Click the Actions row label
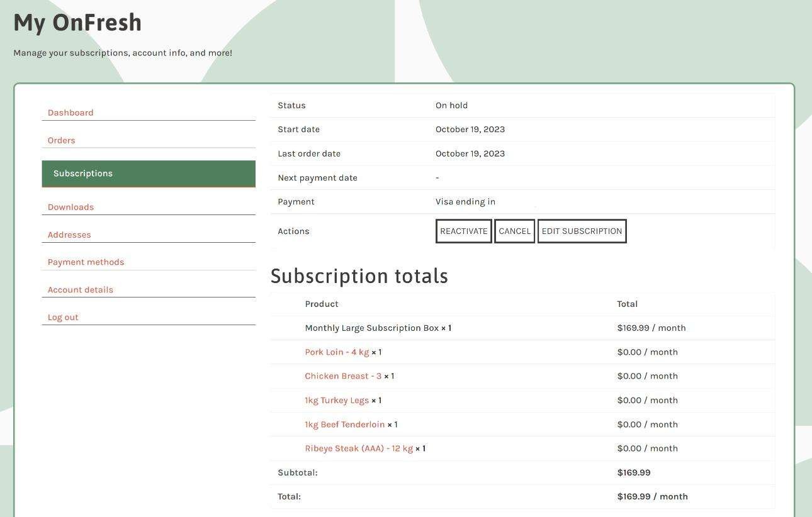 click(x=293, y=231)
